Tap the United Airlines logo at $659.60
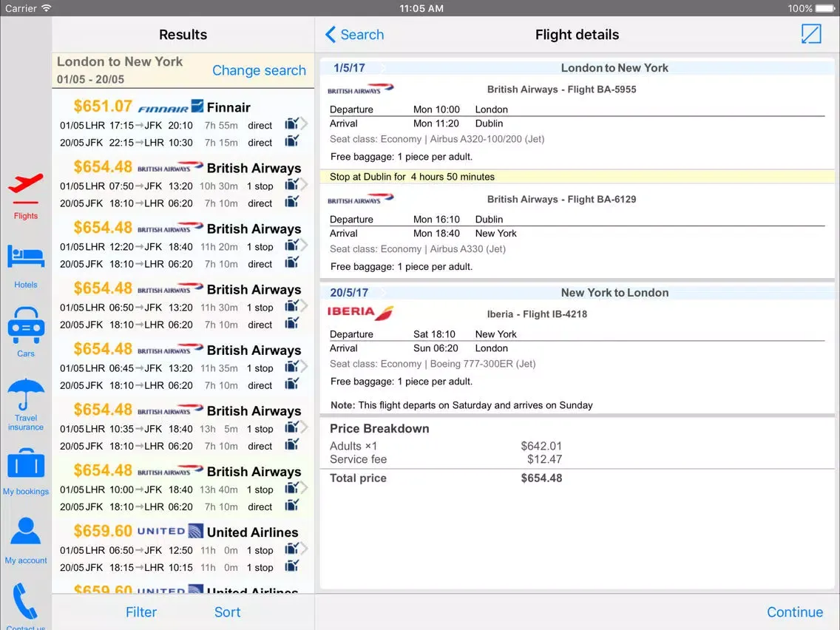840x630 pixels. click(170, 532)
